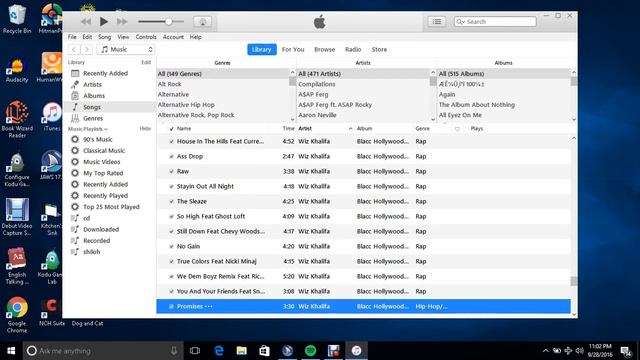Go forward with the right chevron
This screenshot has height=360, width=640.
click(86, 49)
